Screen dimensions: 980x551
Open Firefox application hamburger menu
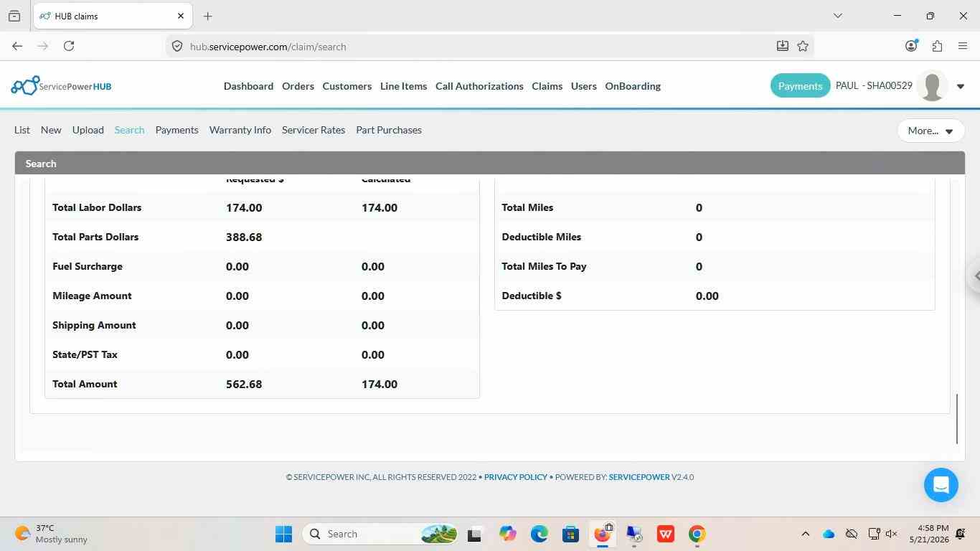point(963,46)
